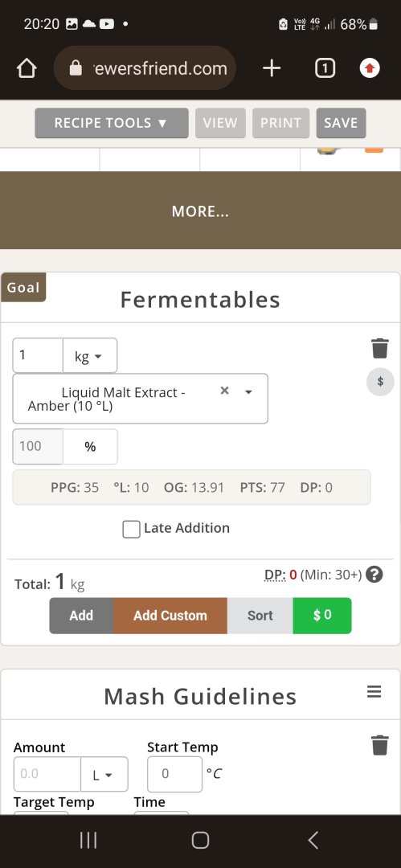Click the Sort fermentables button

[x=260, y=616]
